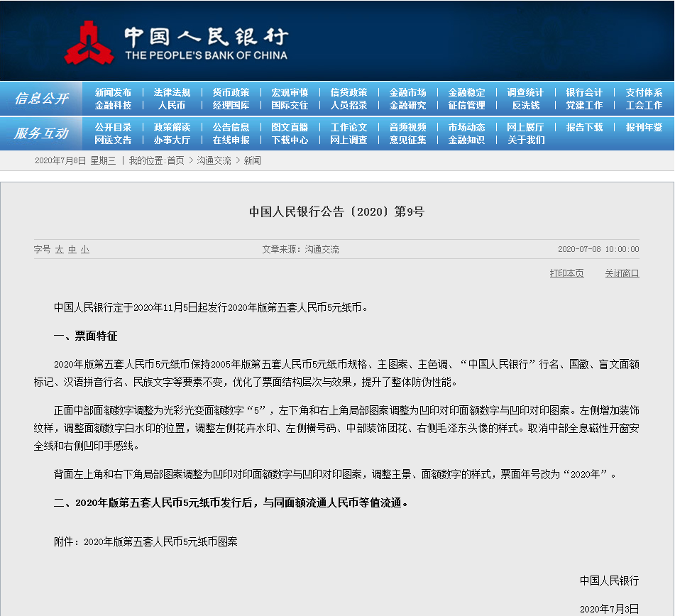Click 图文直播 in service navigation
675x616 pixels.
coord(290,128)
